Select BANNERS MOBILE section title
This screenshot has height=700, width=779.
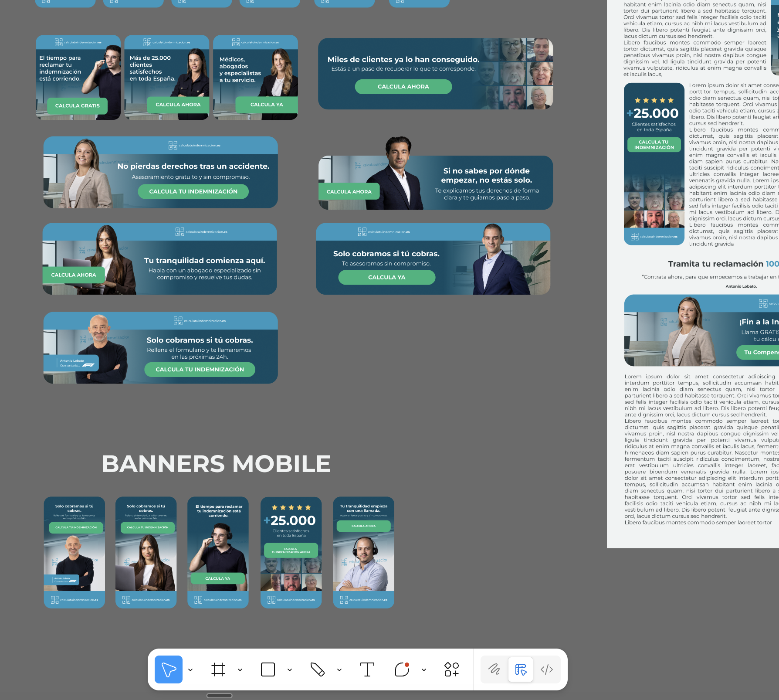[216, 464]
